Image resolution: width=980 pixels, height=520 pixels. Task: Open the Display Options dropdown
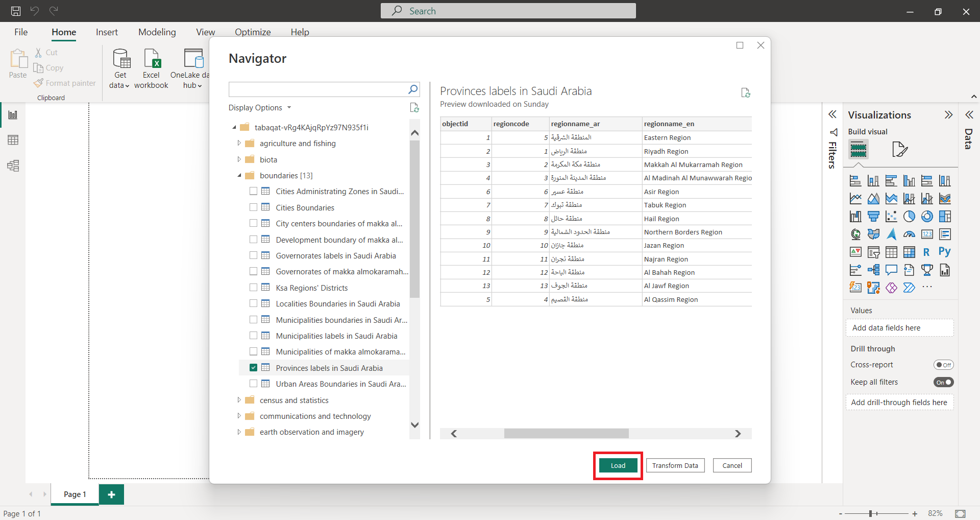click(x=260, y=108)
